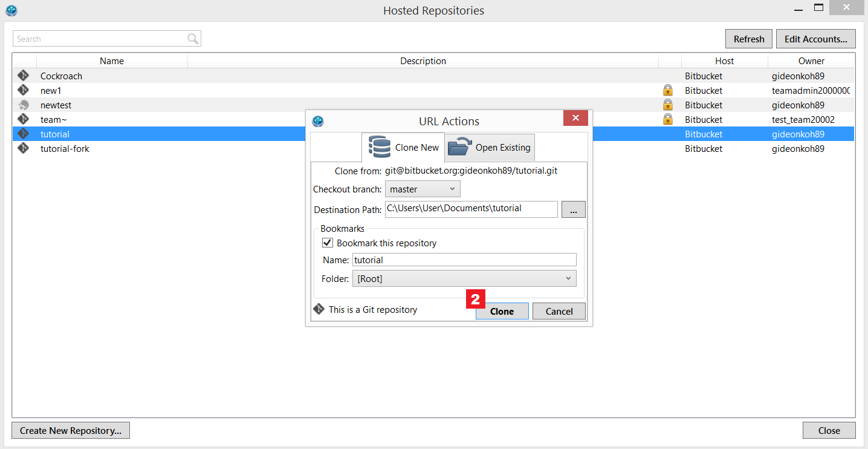Click the Git icon beside the team~ repository
Image resolution: width=868 pixels, height=449 pixels.
(x=23, y=119)
